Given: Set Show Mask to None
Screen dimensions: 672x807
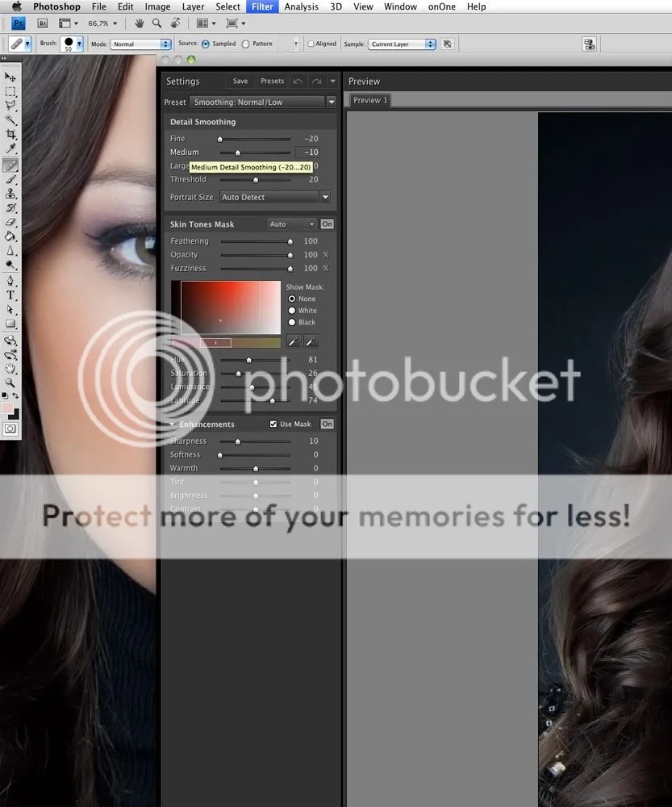Looking at the screenshot, I should tap(292, 299).
